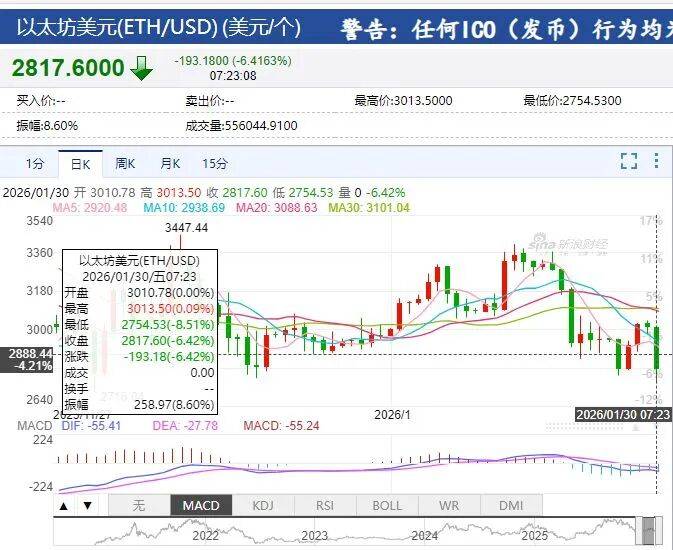Click the MA10: 2938.69 legend value
This screenshot has width=673, height=550.
click(184, 208)
